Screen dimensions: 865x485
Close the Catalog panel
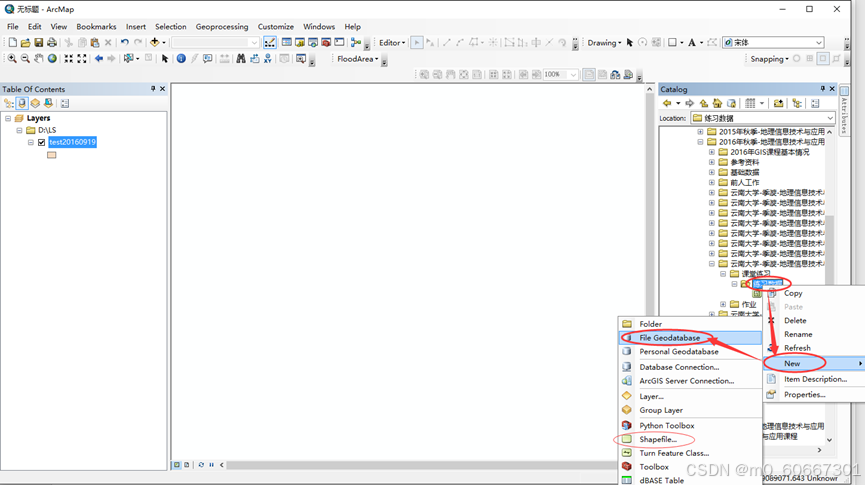tap(832, 88)
